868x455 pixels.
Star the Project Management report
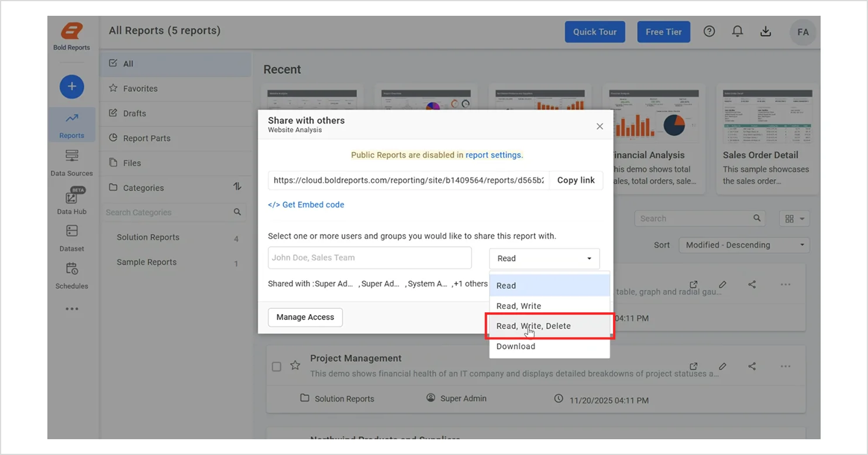coord(295,366)
